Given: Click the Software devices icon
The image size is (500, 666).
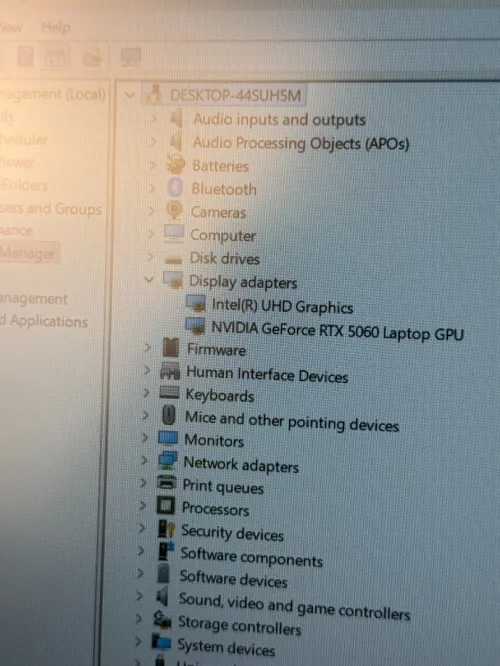Looking at the screenshot, I should (163, 574).
